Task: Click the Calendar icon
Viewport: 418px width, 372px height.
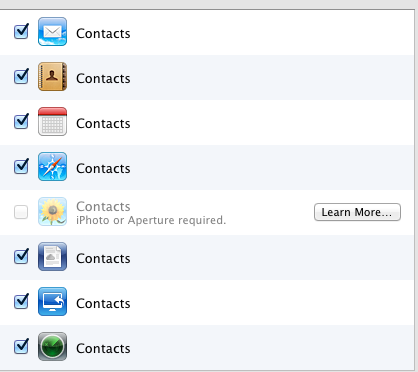Action: pos(52,122)
